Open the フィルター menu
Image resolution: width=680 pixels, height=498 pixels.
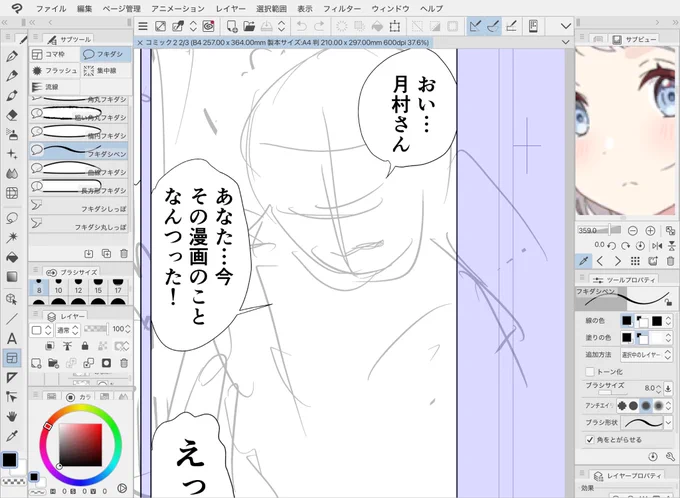coord(342,8)
